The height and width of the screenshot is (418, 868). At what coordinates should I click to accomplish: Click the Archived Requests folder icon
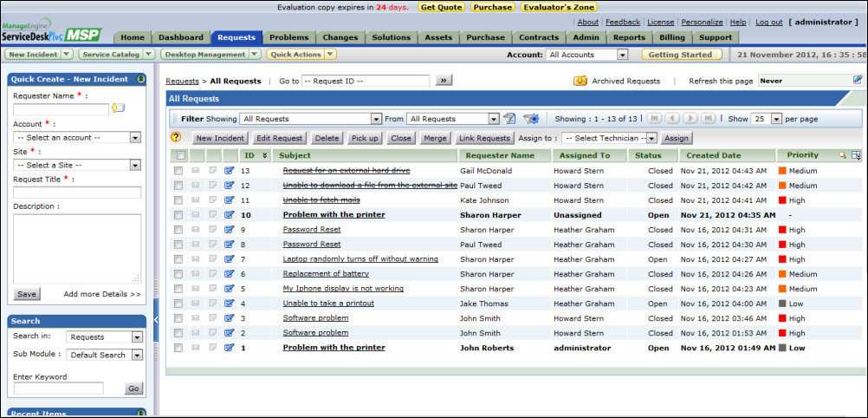(580, 81)
